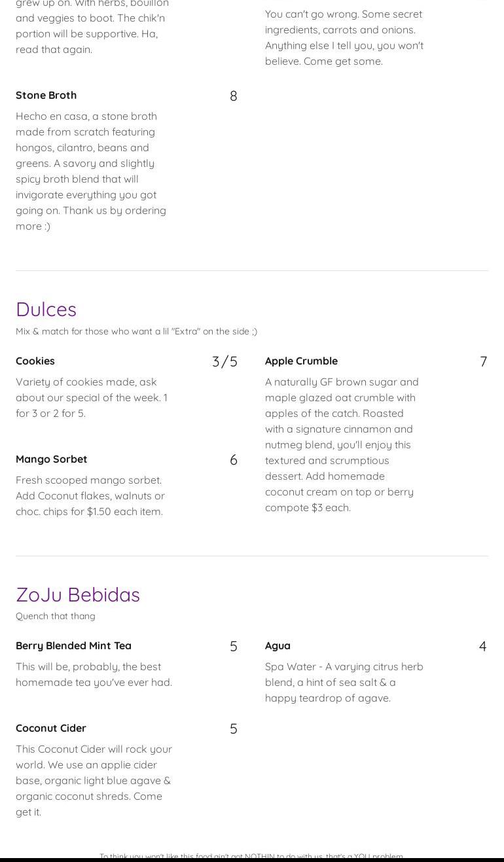The height and width of the screenshot is (862, 504).
Task: Open the Mango Sorbet item
Action: click(51, 459)
